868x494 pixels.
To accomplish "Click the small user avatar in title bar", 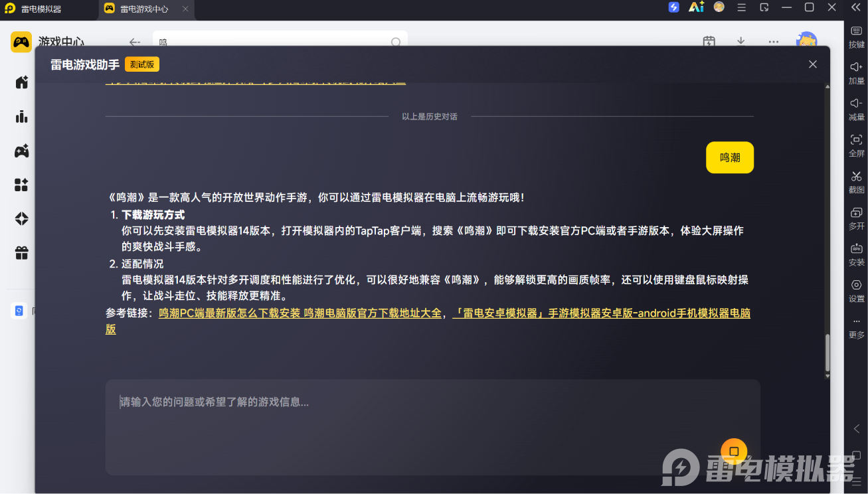I will point(719,7).
